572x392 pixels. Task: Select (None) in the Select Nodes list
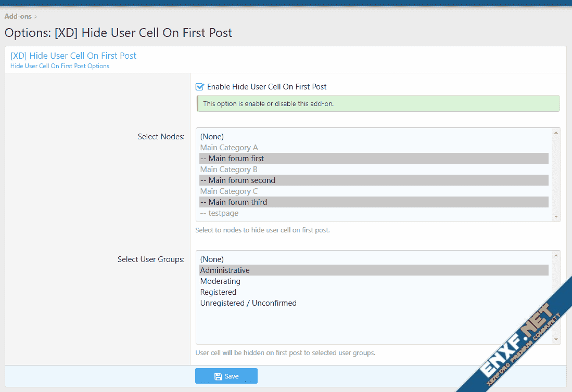click(212, 137)
